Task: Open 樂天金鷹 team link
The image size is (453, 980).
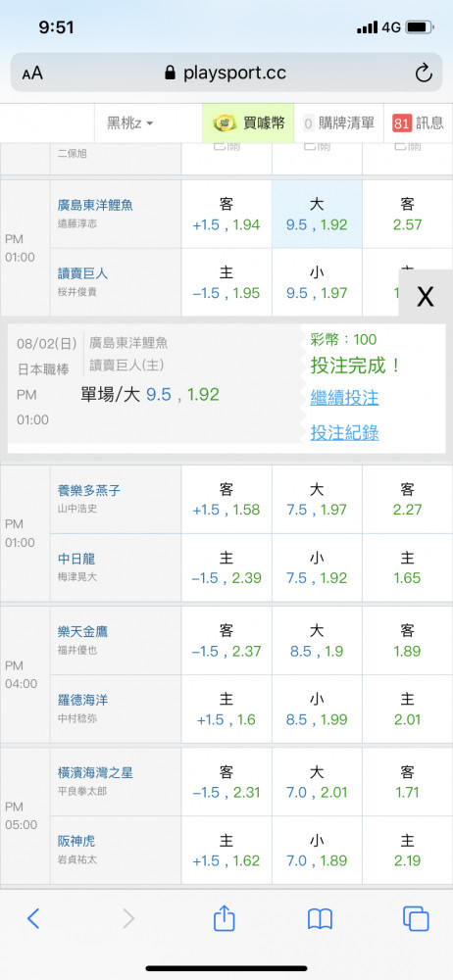Action: click(x=82, y=632)
